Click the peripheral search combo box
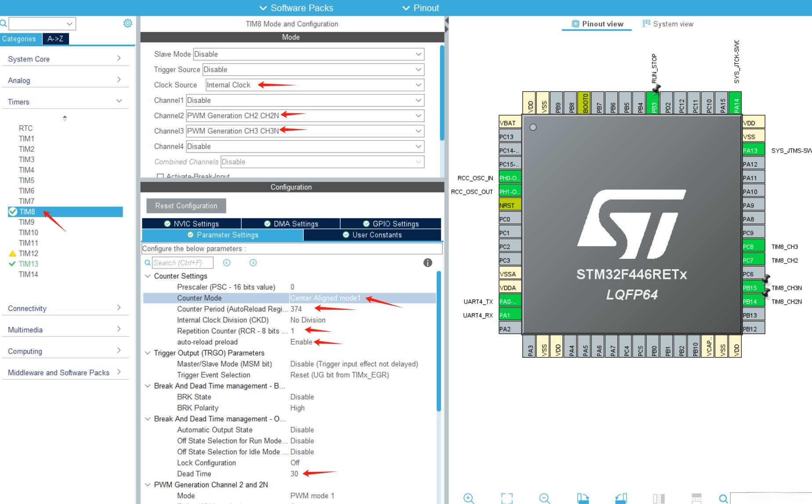Screen dimensions: 812x504 (42, 23)
